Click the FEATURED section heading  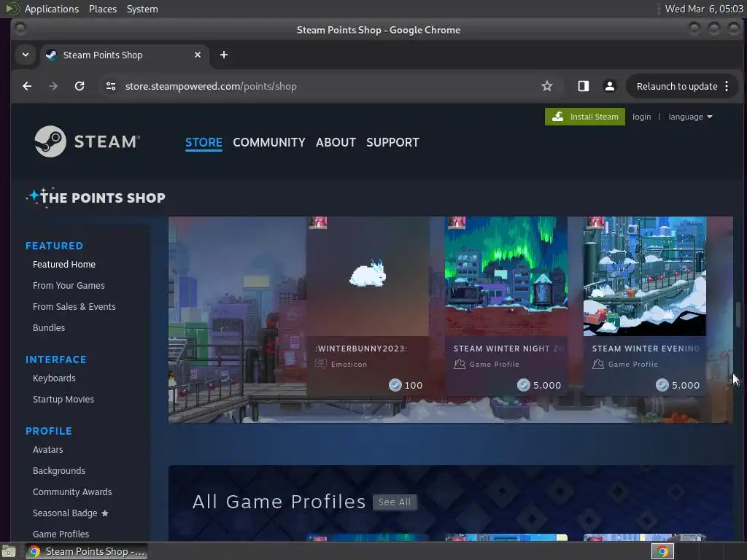point(54,246)
